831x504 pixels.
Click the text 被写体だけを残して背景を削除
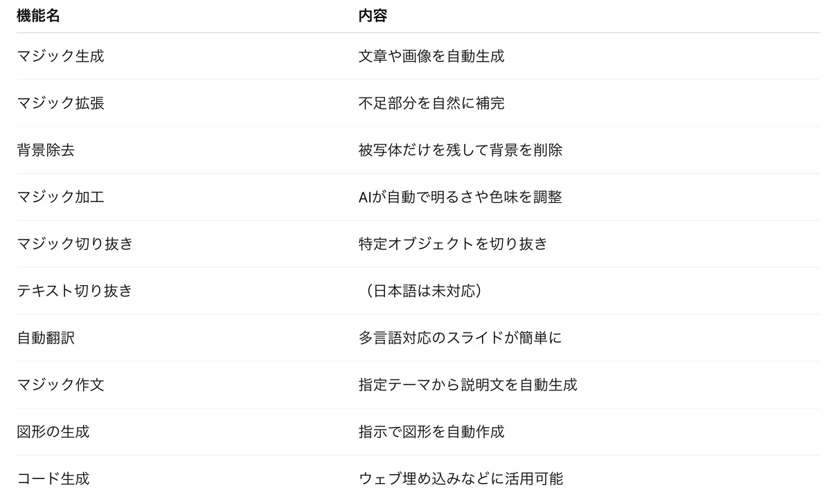tap(461, 150)
